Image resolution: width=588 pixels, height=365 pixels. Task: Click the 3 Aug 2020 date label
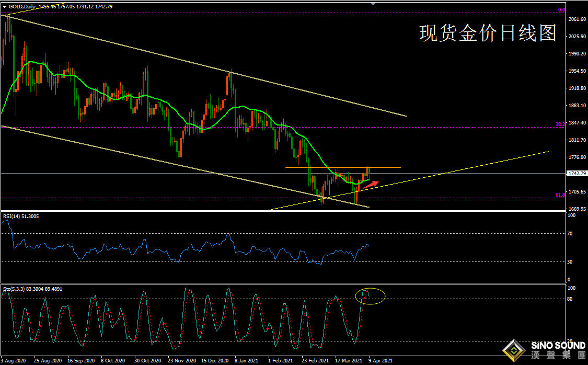pyautogui.click(x=14, y=361)
